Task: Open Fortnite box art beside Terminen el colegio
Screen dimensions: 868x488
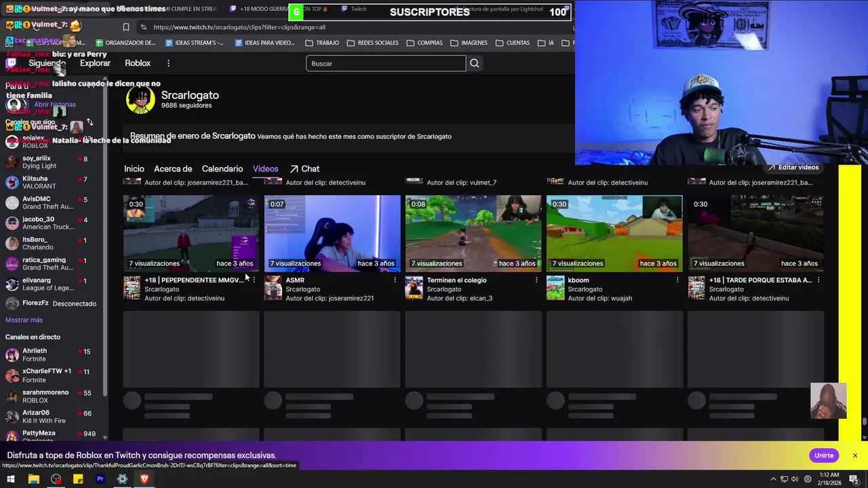Action: pyautogui.click(x=414, y=287)
